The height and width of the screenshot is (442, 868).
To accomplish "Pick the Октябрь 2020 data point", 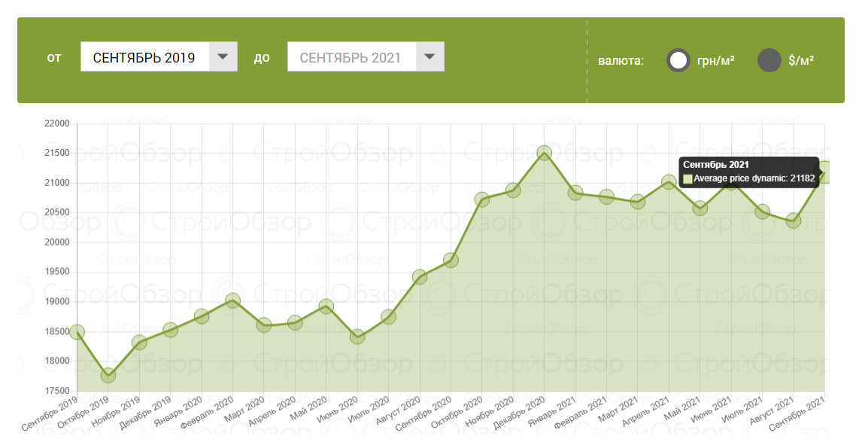I will (x=482, y=200).
